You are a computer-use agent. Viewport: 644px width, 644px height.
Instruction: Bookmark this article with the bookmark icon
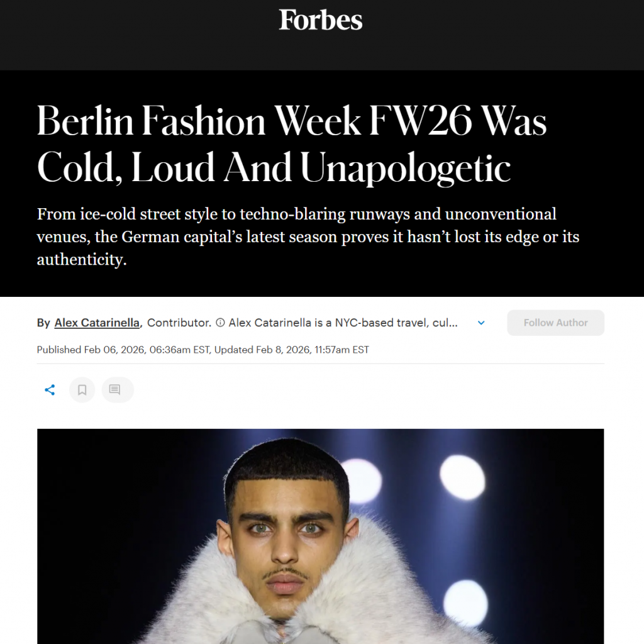click(x=82, y=390)
